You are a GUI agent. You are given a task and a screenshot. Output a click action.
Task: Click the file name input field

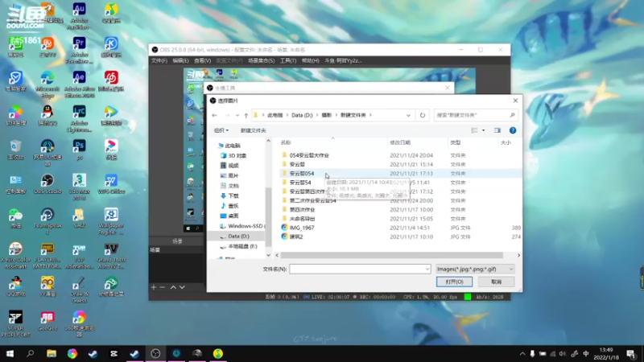click(360, 269)
